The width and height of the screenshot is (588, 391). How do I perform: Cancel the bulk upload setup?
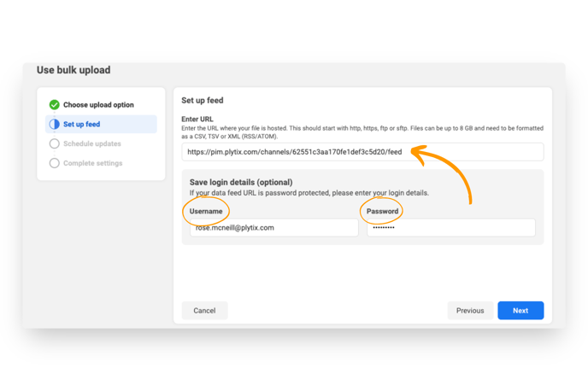[204, 311]
